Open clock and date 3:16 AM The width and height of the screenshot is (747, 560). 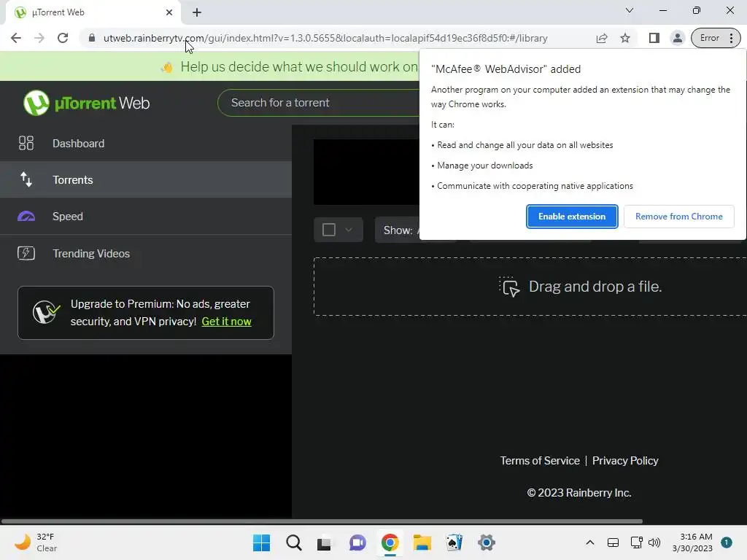point(692,542)
